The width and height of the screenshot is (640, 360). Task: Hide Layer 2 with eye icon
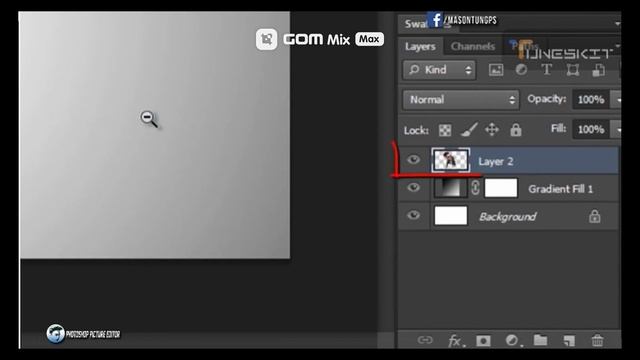[x=413, y=160]
